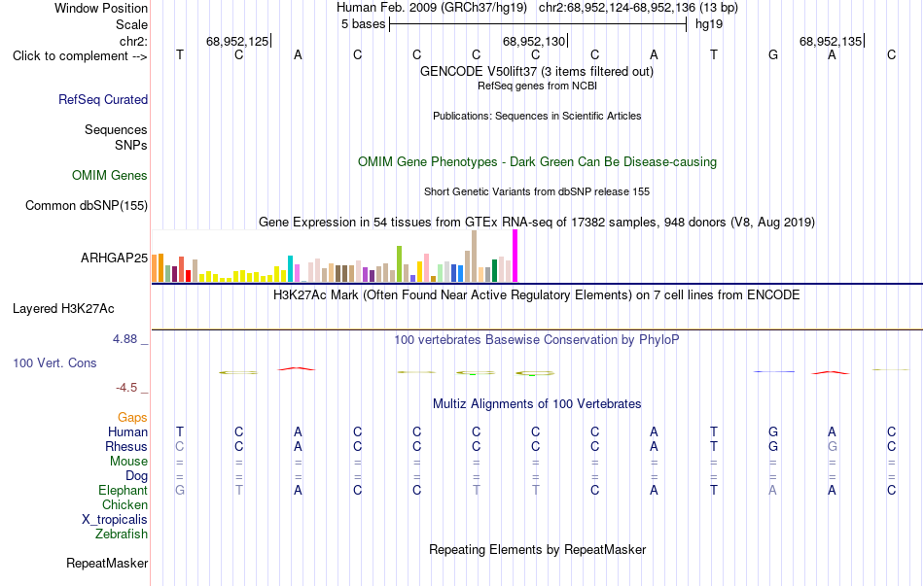Screen dimensions: 924x586
Task: Click the Human row's base G
Action: [x=773, y=431]
